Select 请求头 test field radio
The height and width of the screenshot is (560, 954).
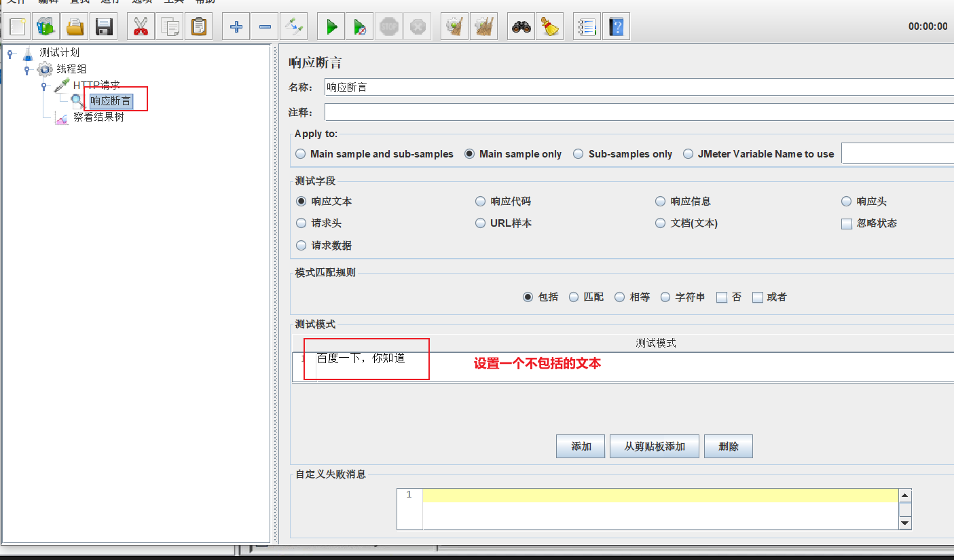coord(318,223)
